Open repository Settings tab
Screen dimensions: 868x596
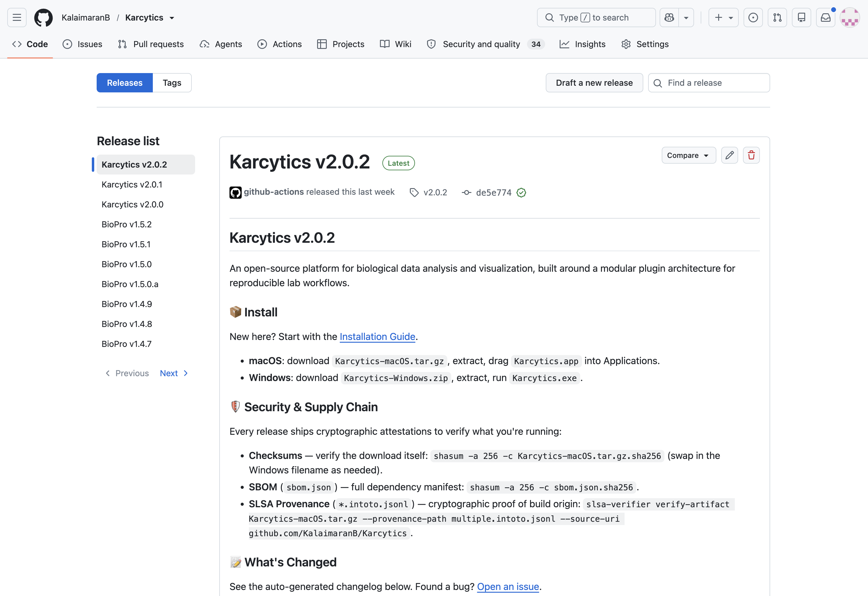tap(645, 44)
